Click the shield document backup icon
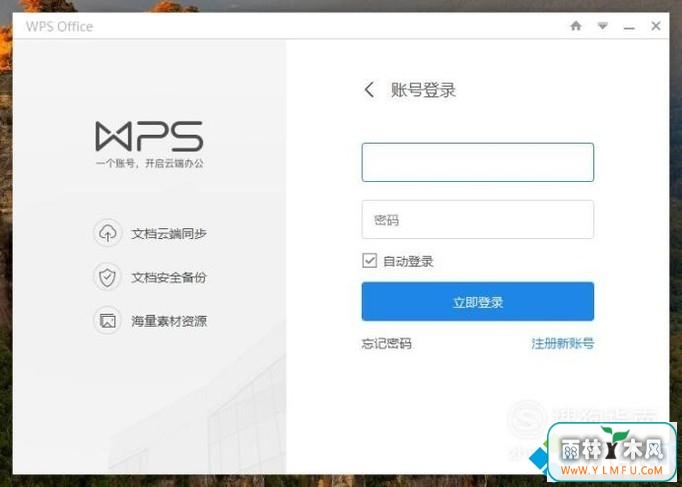 click(x=107, y=277)
